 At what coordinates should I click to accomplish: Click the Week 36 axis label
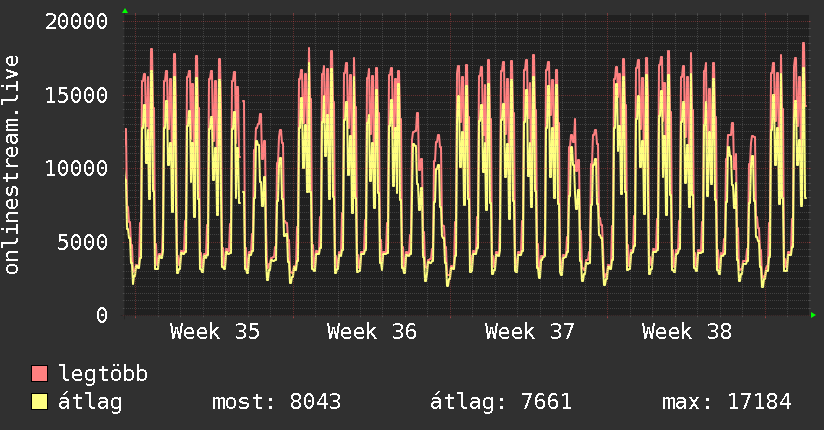click(x=372, y=332)
